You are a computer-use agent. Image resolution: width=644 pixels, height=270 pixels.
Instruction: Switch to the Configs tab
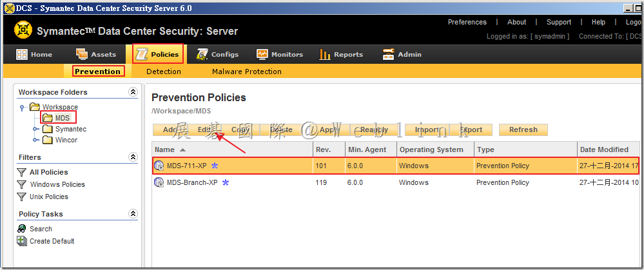(x=218, y=54)
